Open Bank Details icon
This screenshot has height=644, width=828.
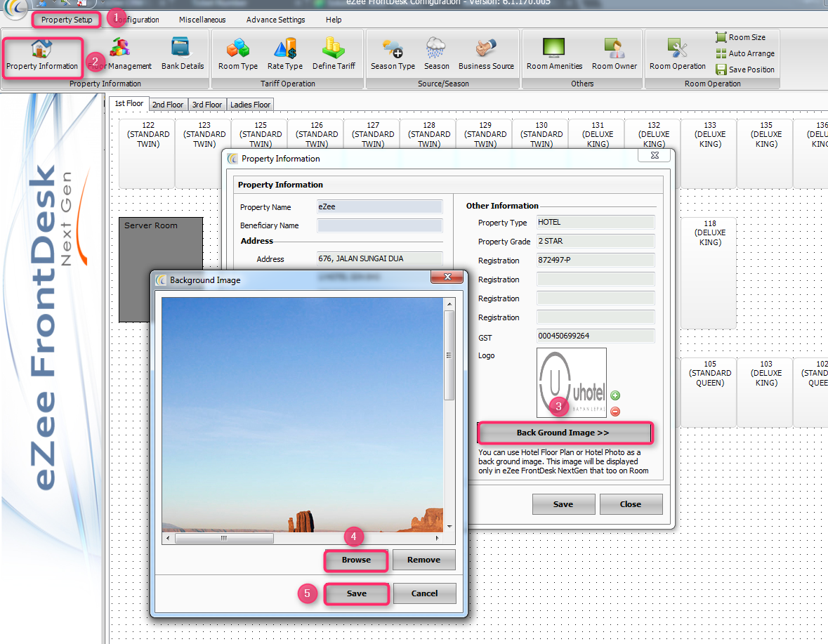[182, 55]
